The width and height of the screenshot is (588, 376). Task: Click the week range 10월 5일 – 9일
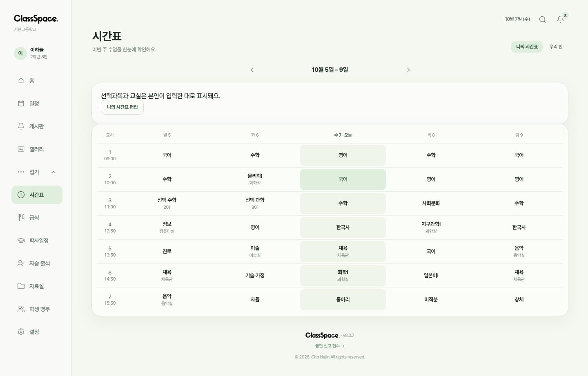[x=330, y=70]
